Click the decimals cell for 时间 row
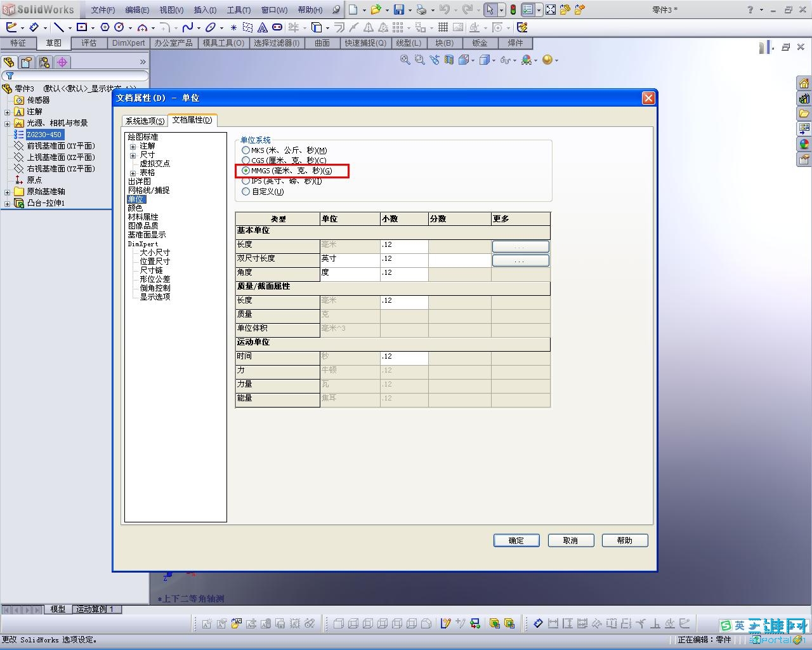The width and height of the screenshot is (812, 650). tap(404, 357)
